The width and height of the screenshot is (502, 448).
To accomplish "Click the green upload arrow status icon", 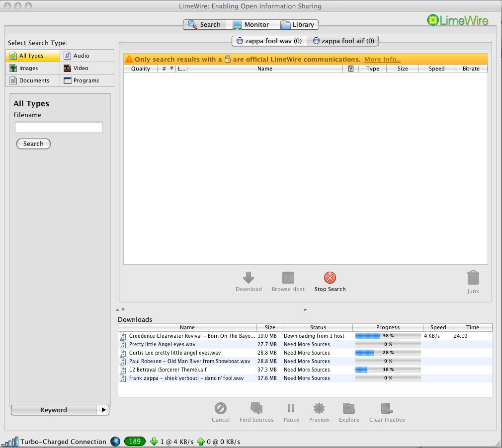I will pos(201,442).
